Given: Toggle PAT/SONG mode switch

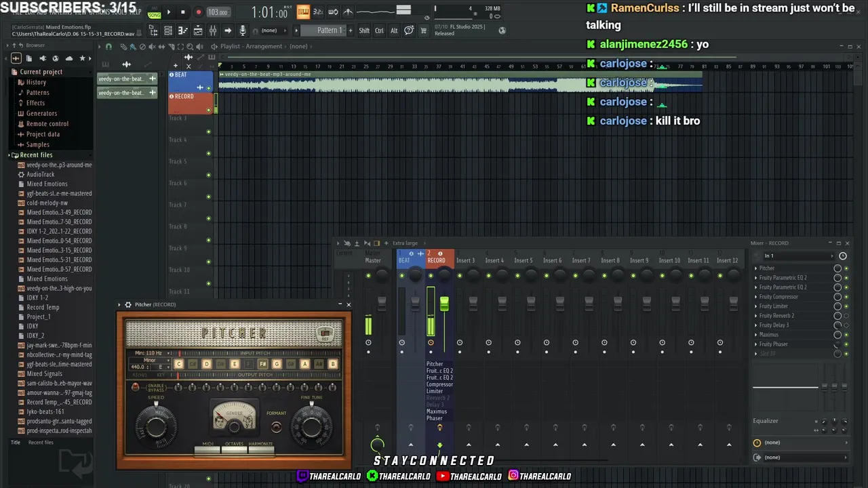Looking at the screenshot, I should tap(154, 12).
